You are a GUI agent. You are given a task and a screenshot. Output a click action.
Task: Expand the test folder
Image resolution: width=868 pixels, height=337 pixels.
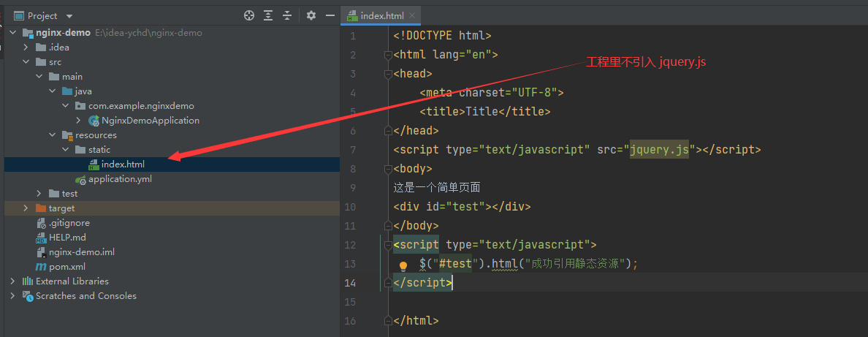[x=39, y=194]
